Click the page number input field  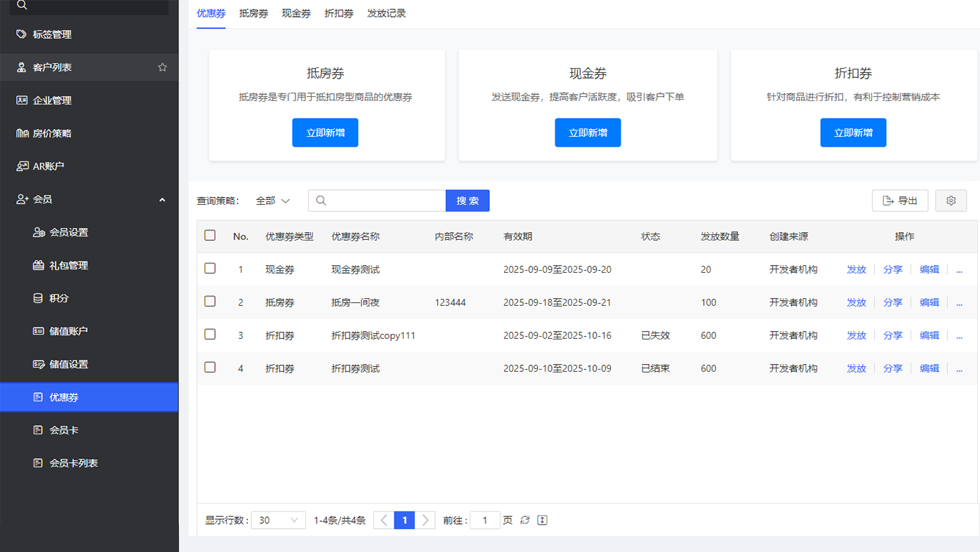point(484,520)
